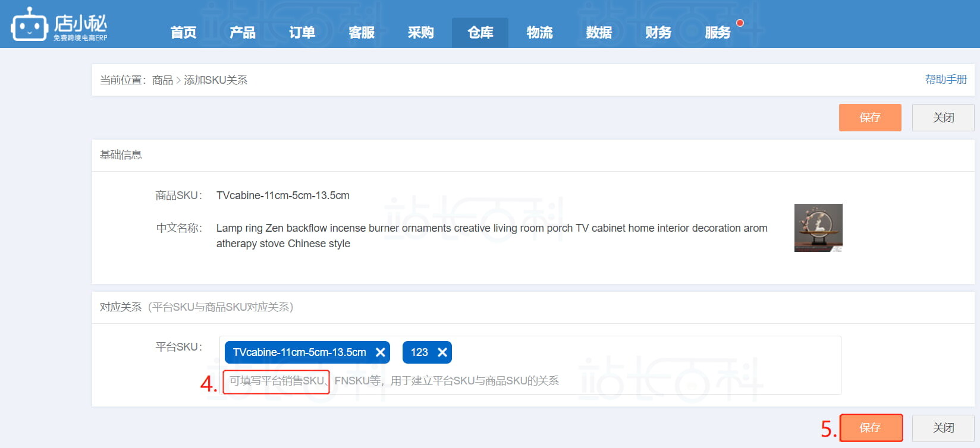Switch to the 仓库 tab
Image resolution: width=980 pixels, height=448 pixels.
click(x=480, y=33)
